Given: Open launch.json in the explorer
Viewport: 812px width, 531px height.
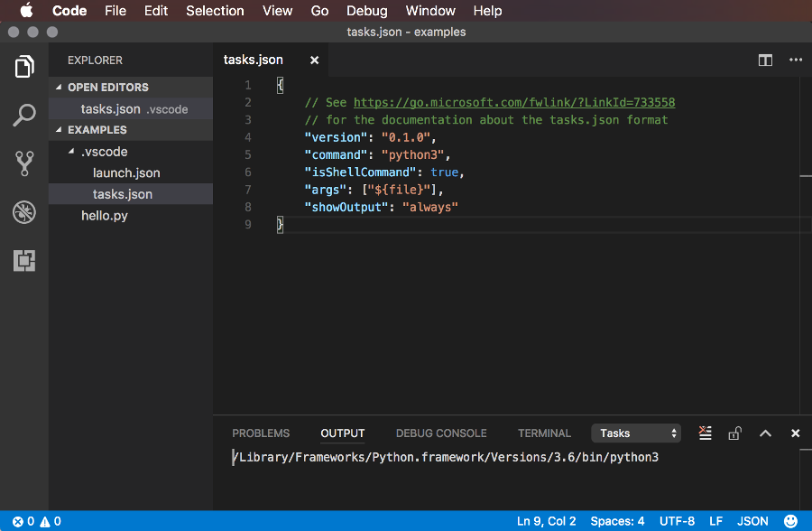Looking at the screenshot, I should 131,172.
